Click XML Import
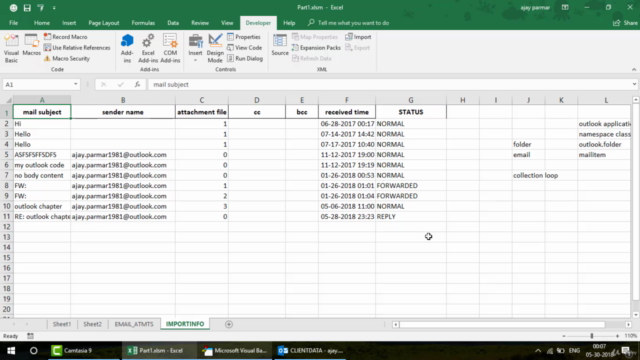This screenshot has height=360, width=640. pyautogui.click(x=358, y=37)
